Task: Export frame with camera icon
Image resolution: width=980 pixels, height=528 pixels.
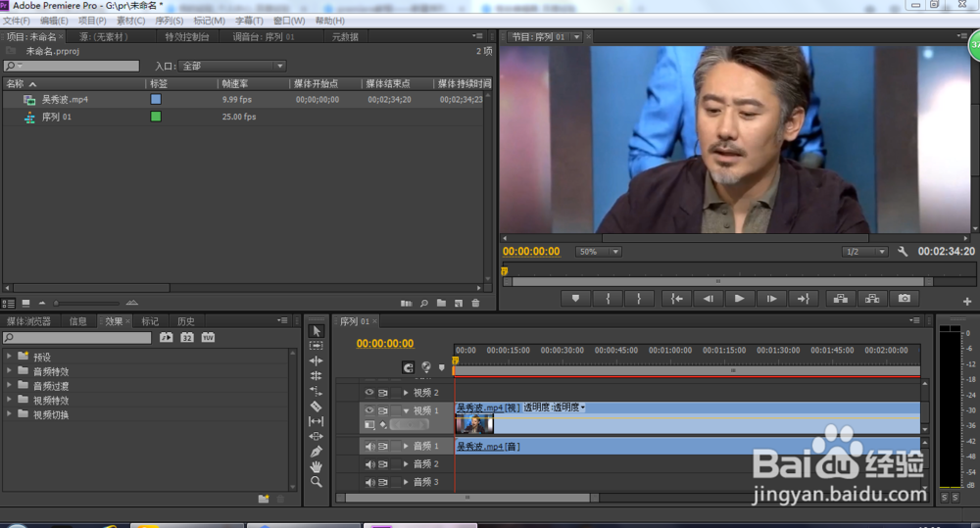Action: click(x=905, y=299)
